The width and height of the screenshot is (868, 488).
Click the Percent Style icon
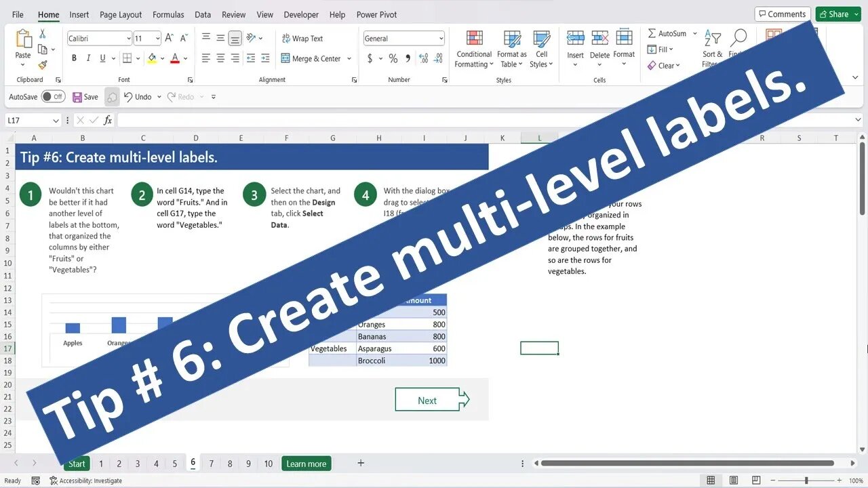pyautogui.click(x=393, y=59)
